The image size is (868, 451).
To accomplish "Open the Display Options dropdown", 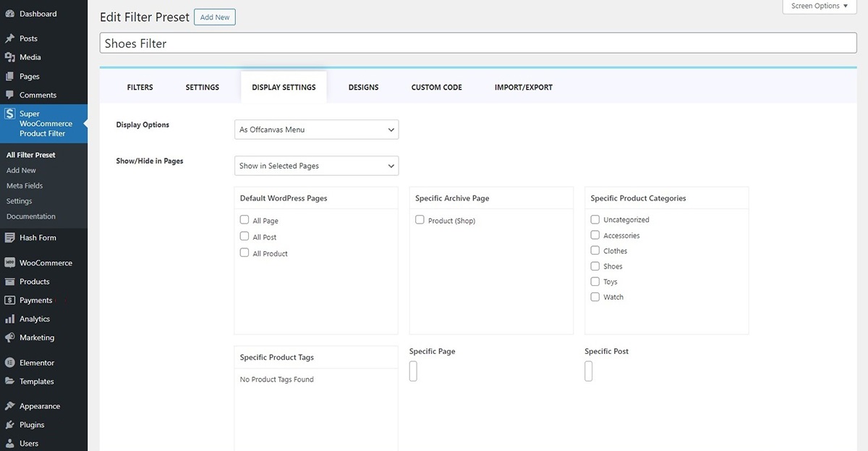I will pos(317,130).
